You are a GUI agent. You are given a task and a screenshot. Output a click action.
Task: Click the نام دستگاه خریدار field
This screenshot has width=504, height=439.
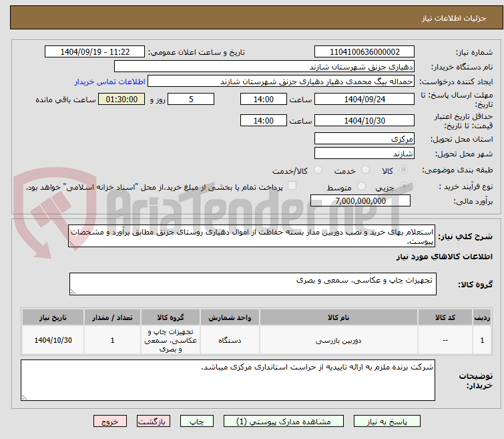click(264, 67)
